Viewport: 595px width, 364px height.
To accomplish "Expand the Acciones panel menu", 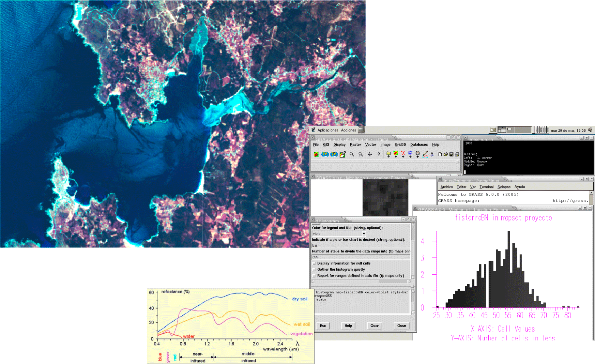I will click(348, 130).
